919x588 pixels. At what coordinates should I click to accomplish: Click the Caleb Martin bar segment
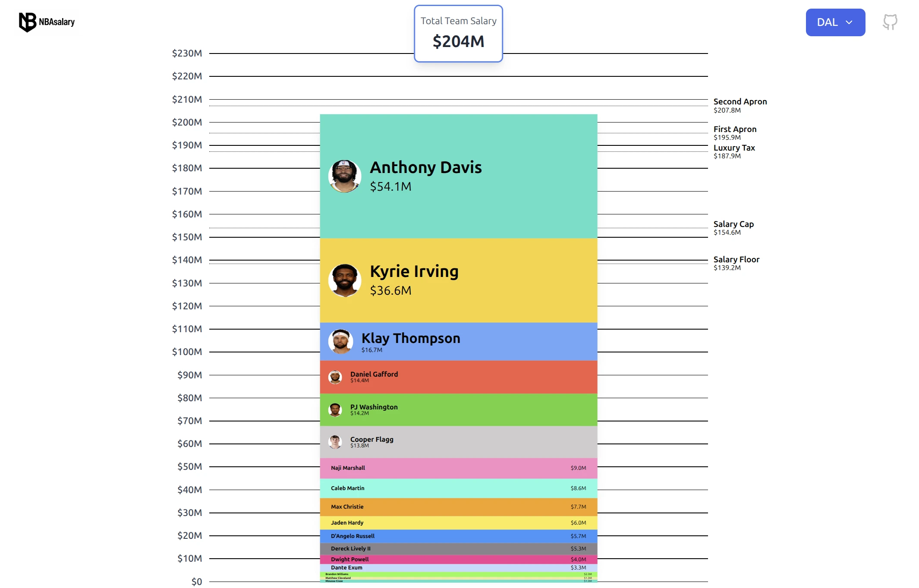point(458,488)
